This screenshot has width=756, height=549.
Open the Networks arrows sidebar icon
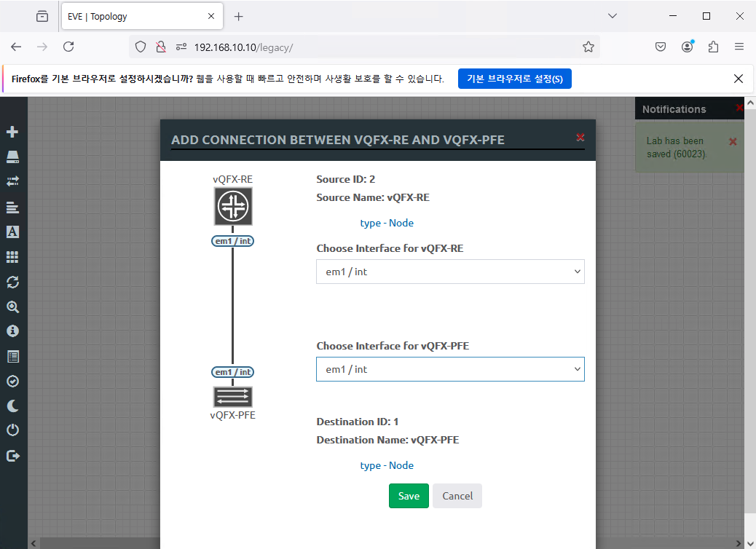12,181
